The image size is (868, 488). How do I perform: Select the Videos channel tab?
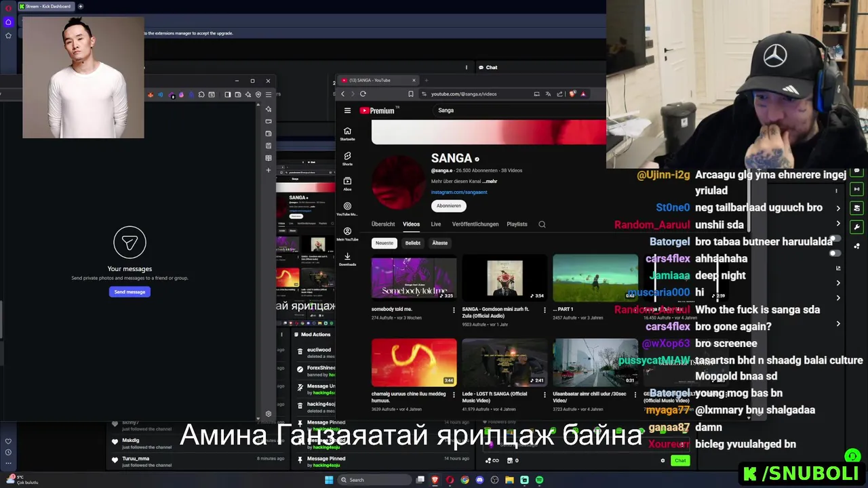[x=412, y=224]
